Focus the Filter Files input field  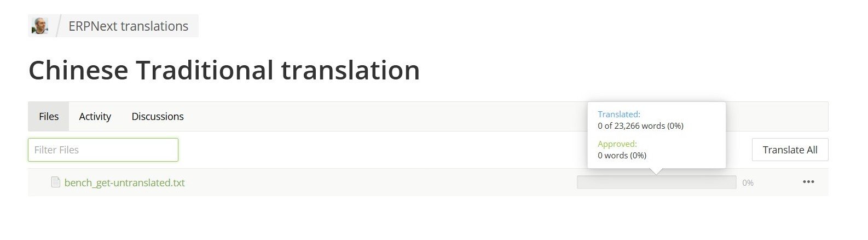coord(103,150)
